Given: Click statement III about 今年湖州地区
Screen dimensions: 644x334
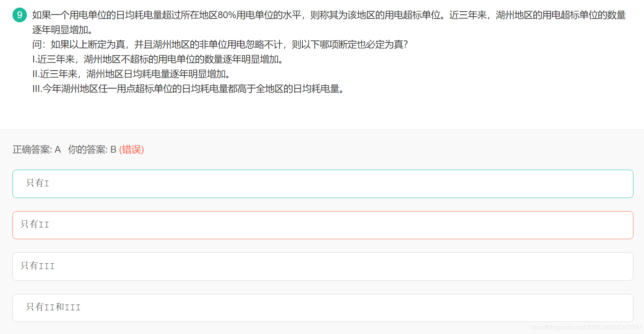Looking at the screenshot, I should pyautogui.click(x=188, y=89).
